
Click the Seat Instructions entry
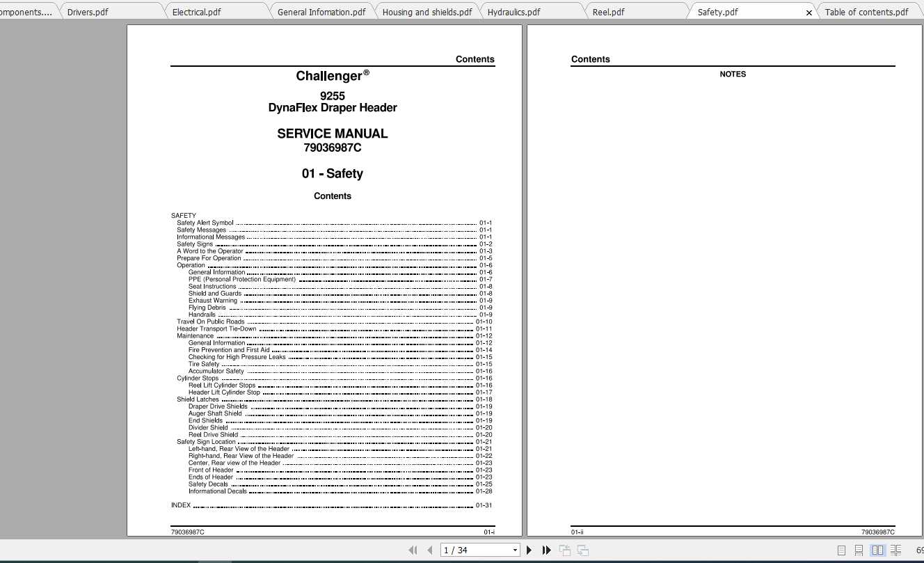[340, 286]
